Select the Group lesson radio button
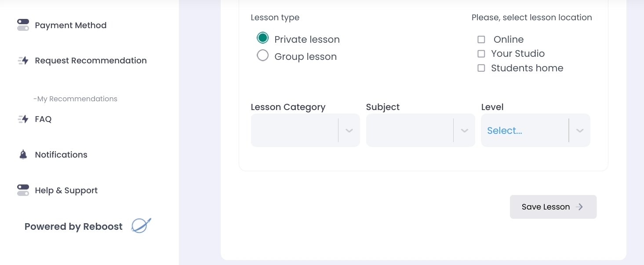 262,55
